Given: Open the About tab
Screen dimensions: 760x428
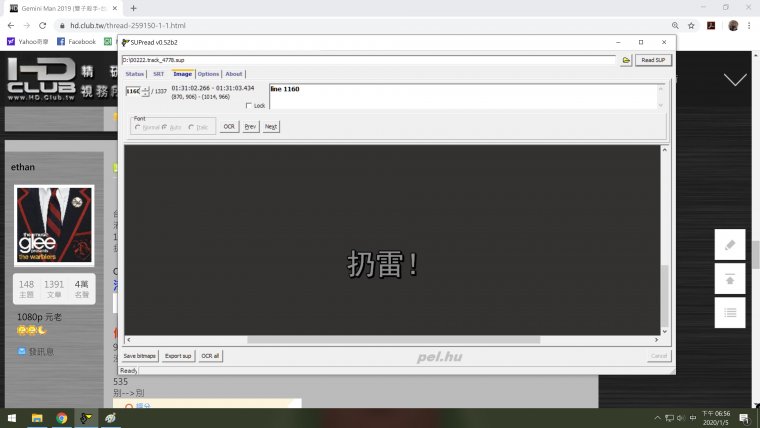Looking at the screenshot, I should click(x=234, y=74).
